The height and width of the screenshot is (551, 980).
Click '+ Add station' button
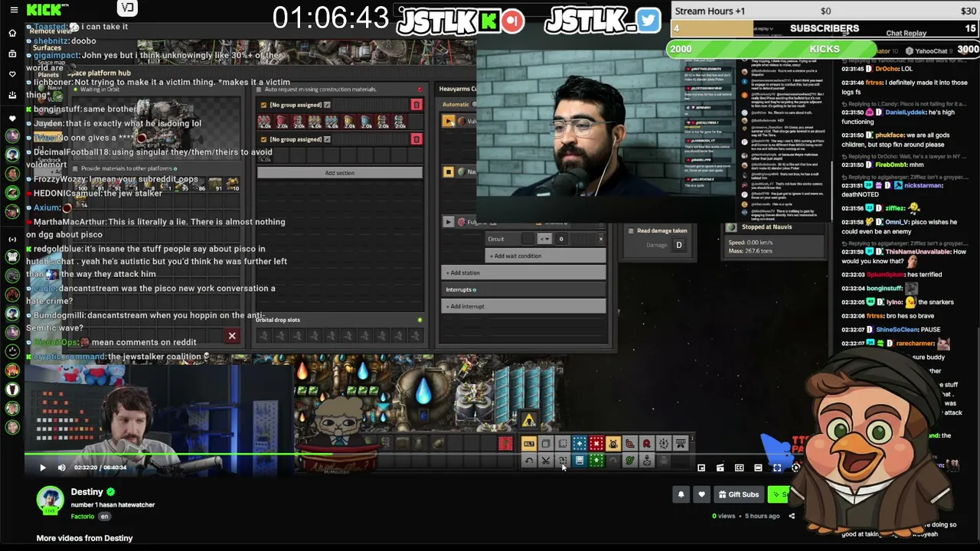click(x=524, y=272)
